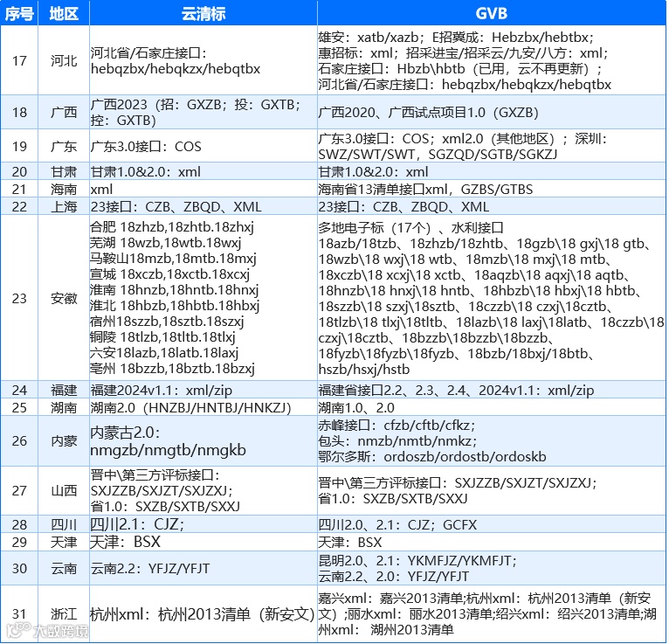Image resolution: width=669 pixels, height=644 pixels.
Task: Click GVB cell with SWZ/SWT/SWT 深圳
Action: click(492, 146)
